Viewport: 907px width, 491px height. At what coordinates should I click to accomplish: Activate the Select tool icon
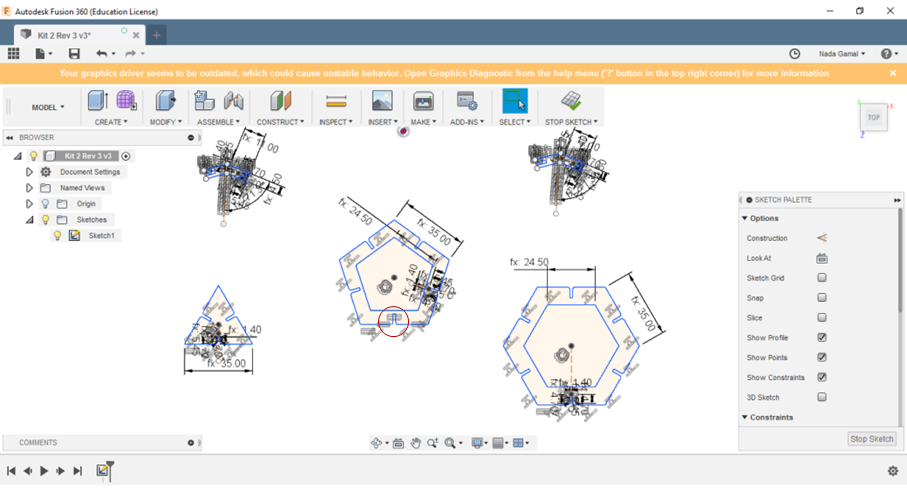pos(515,101)
